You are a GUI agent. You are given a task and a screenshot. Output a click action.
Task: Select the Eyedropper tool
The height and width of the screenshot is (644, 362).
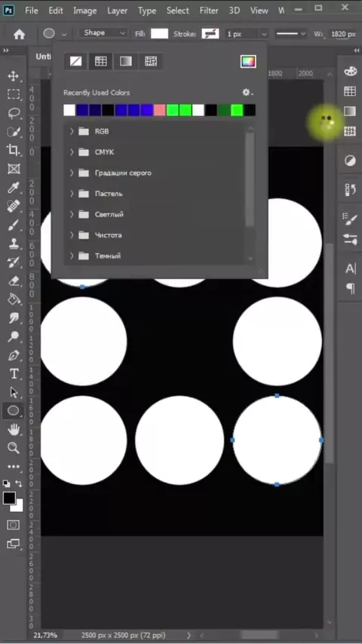(13, 188)
